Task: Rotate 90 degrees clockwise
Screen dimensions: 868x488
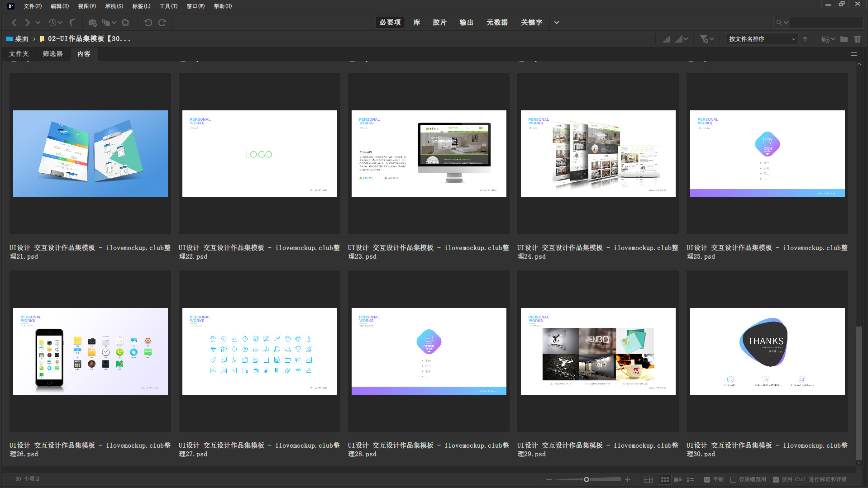Action: (x=162, y=23)
